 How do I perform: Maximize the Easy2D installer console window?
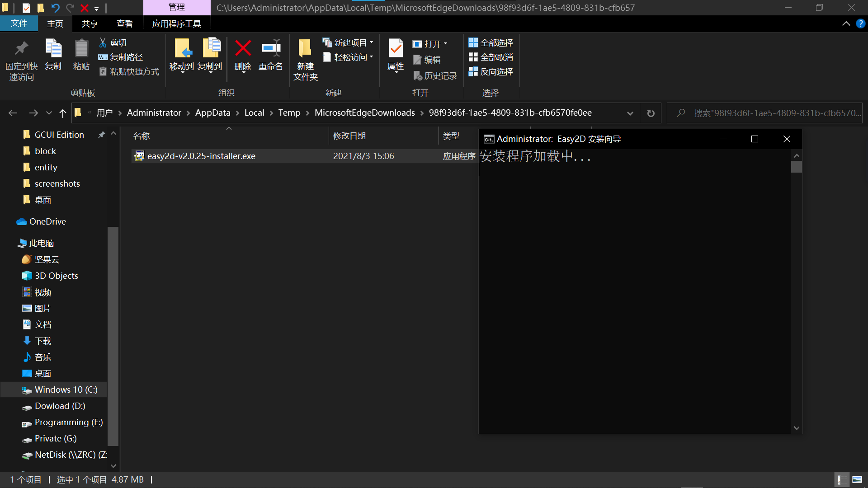[755, 139]
